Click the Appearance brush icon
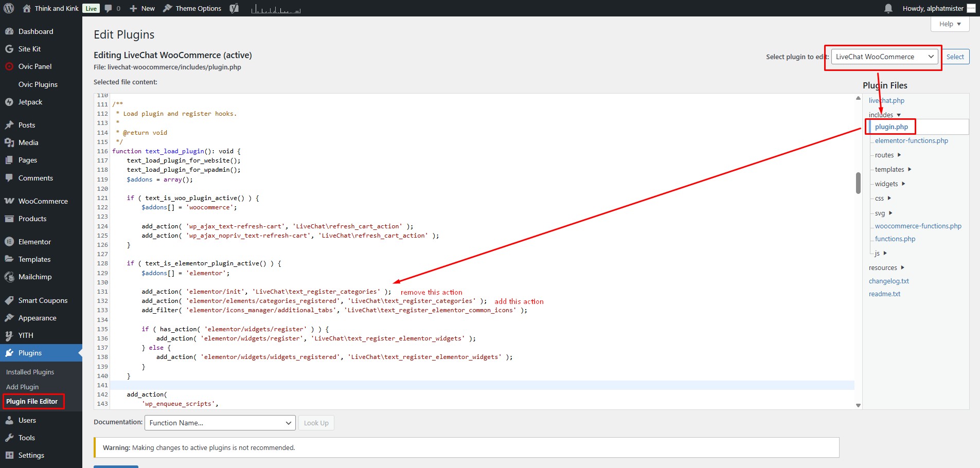Screen dimensions: 980x468 click(9, 318)
